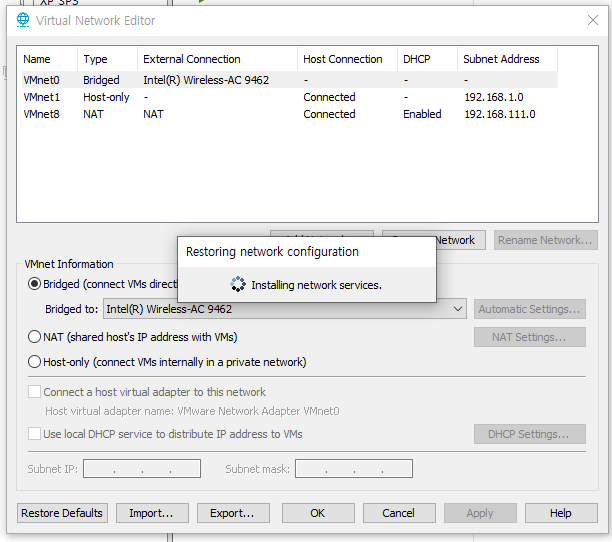Click the Subnet mask input field
This screenshot has height=542, width=612.
click(354, 468)
